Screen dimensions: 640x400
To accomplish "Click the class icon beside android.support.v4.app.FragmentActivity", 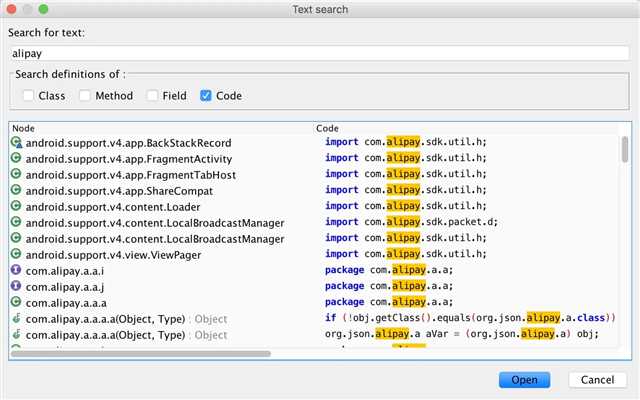I will coord(16,158).
